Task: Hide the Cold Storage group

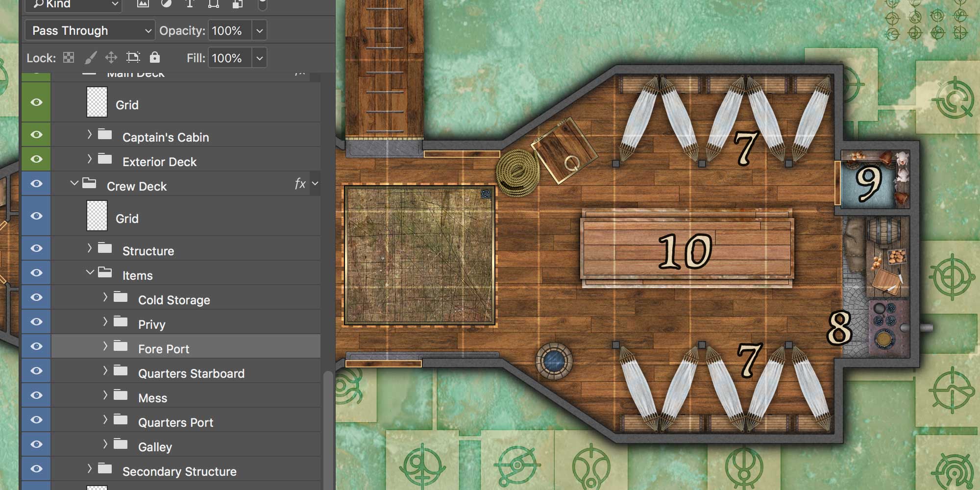Action: (36, 297)
